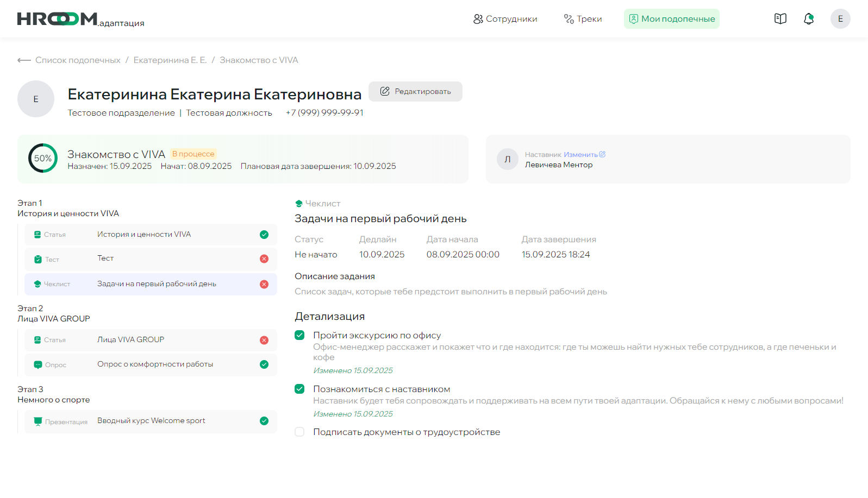Image resolution: width=868 pixels, height=498 pixels.
Task: Check Подписать документы о трудоустройстве
Action: (299, 432)
